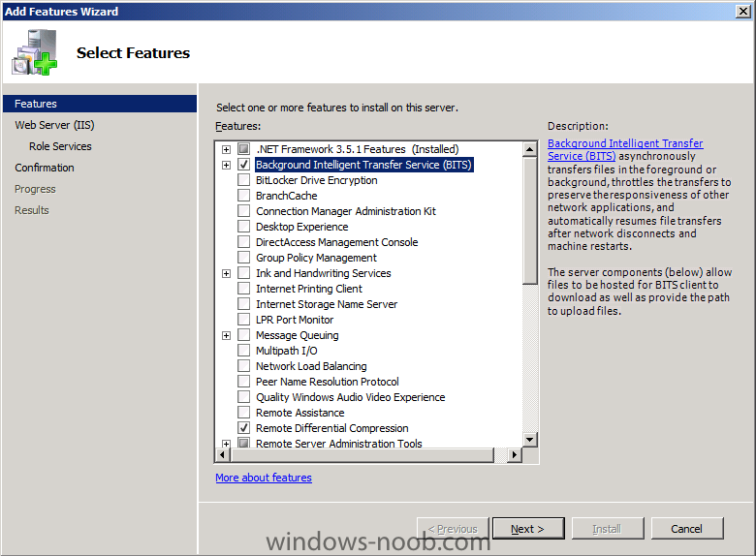The width and height of the screenshot is (756, 556).
Task: Click the scroll up arrow in Features list
Action: click(530, 149)
